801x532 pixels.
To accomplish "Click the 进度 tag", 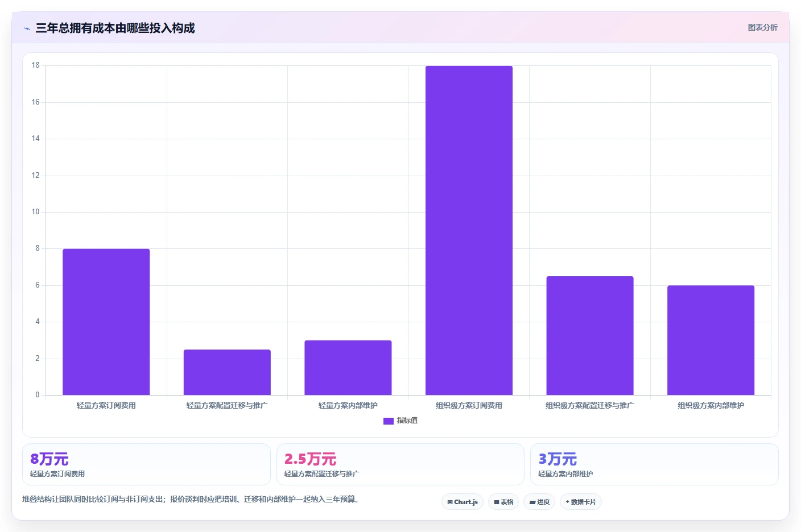I will [x=539, y=502].
